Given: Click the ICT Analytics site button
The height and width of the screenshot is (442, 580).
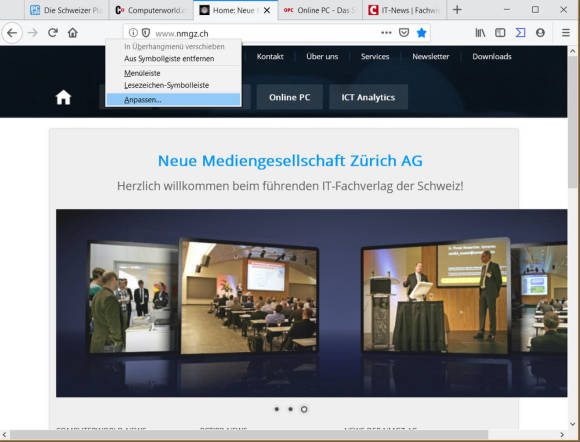Looking at the screenshot, I should pos(368,97).
